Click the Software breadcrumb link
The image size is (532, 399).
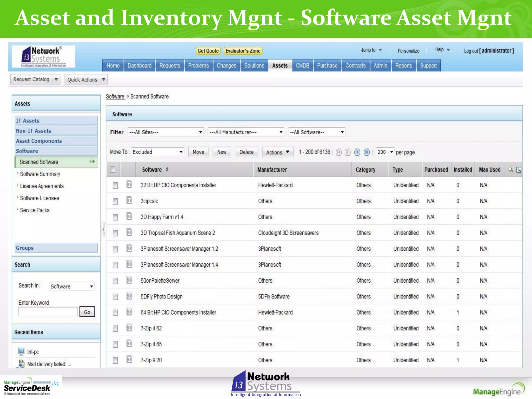coord(115,96)
